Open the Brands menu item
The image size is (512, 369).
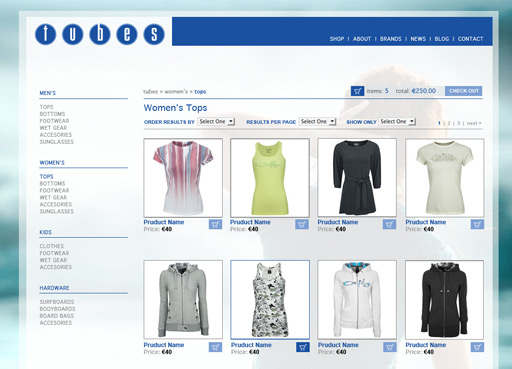391,39
